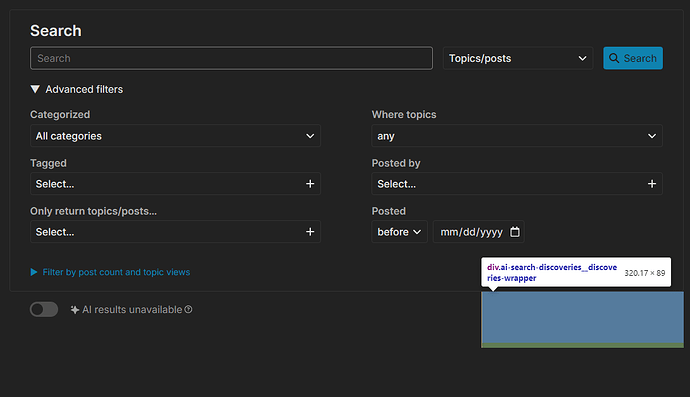Open the Tagged select box
690x397 pixels.
(x=175, y=184)
